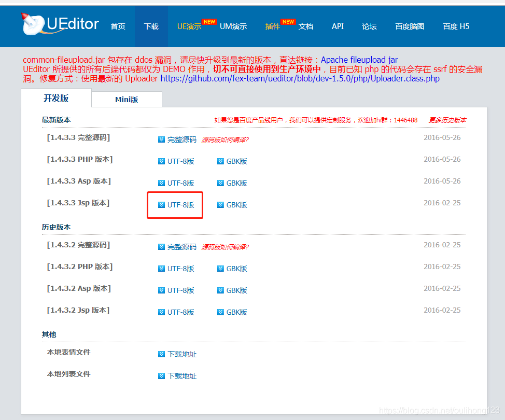Open the 首页 navigation item
This screenshot has height=420, width=505.
click(x=118, y=26)
